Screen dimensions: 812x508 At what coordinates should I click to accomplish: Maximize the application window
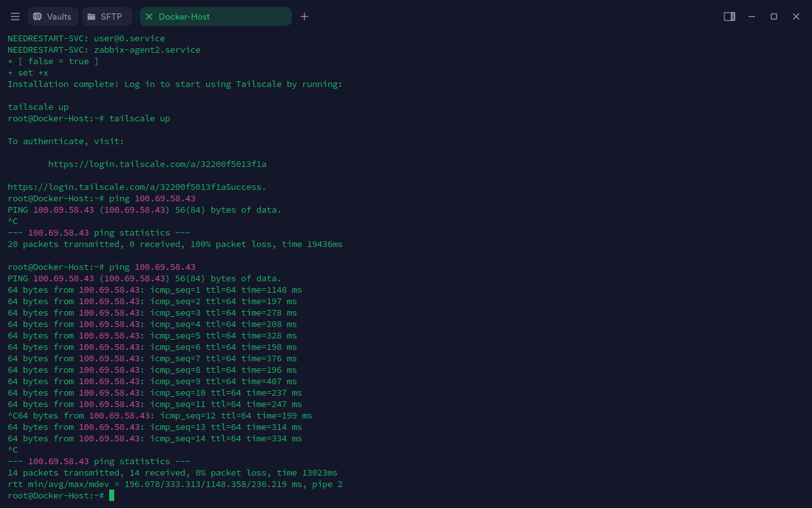pos(774,17)
